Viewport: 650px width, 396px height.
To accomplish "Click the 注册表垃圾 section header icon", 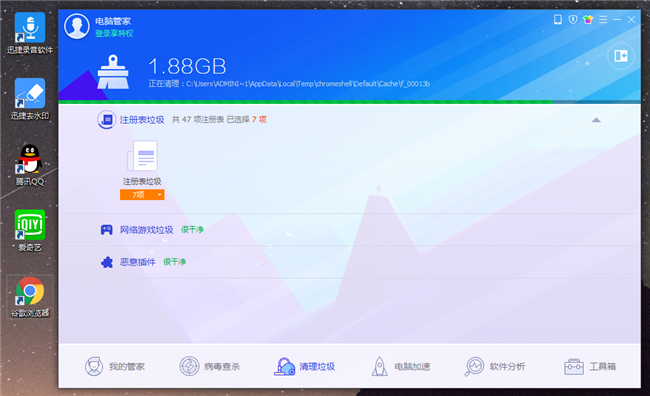I will (x=107, y=120).
